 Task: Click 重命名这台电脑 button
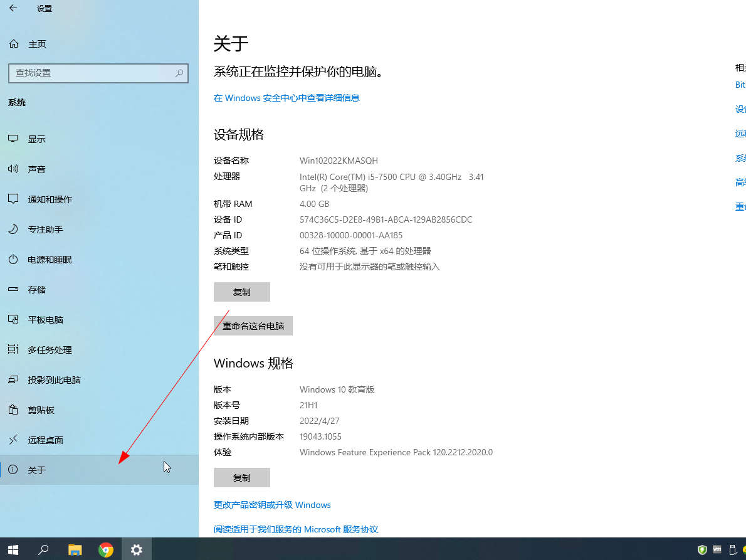click(x=253, y=326)
